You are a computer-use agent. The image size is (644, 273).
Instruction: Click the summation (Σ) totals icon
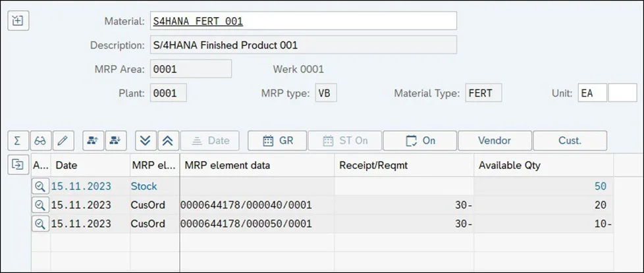click(17, 141)
